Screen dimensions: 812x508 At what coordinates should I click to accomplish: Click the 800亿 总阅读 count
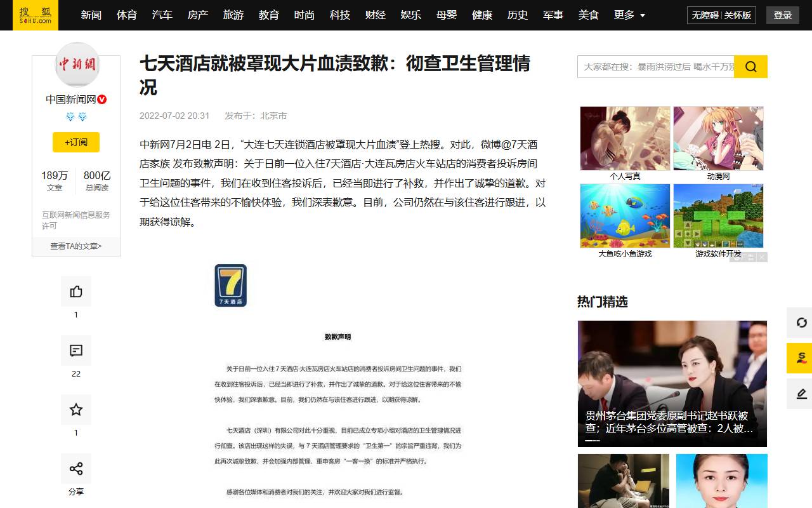tap(97, 180)
